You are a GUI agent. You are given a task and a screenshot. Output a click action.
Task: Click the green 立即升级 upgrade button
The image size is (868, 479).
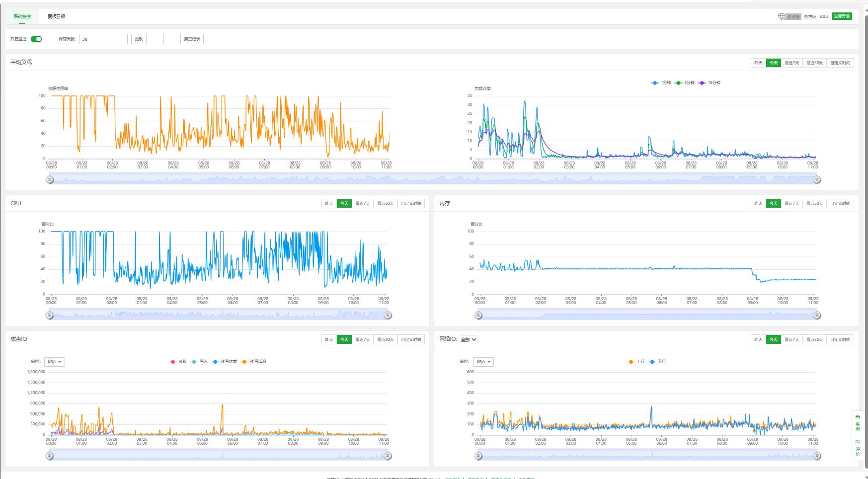point(842,16)
